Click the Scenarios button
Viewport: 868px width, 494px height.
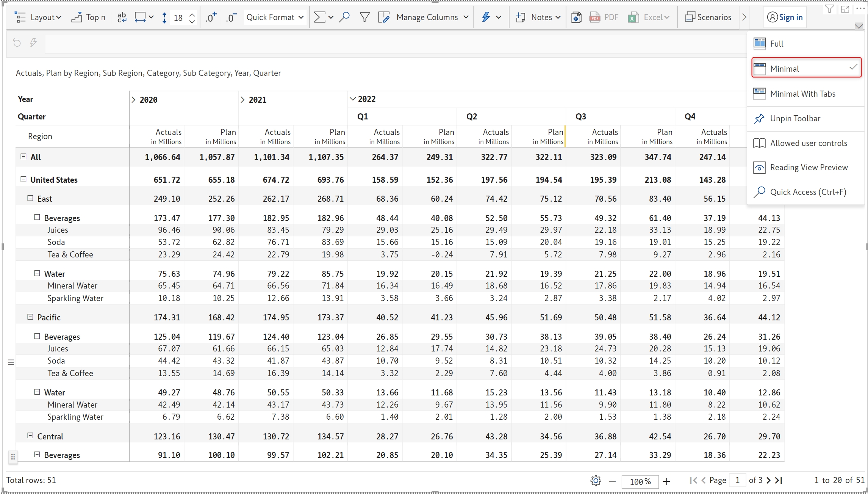click(708, 17)
